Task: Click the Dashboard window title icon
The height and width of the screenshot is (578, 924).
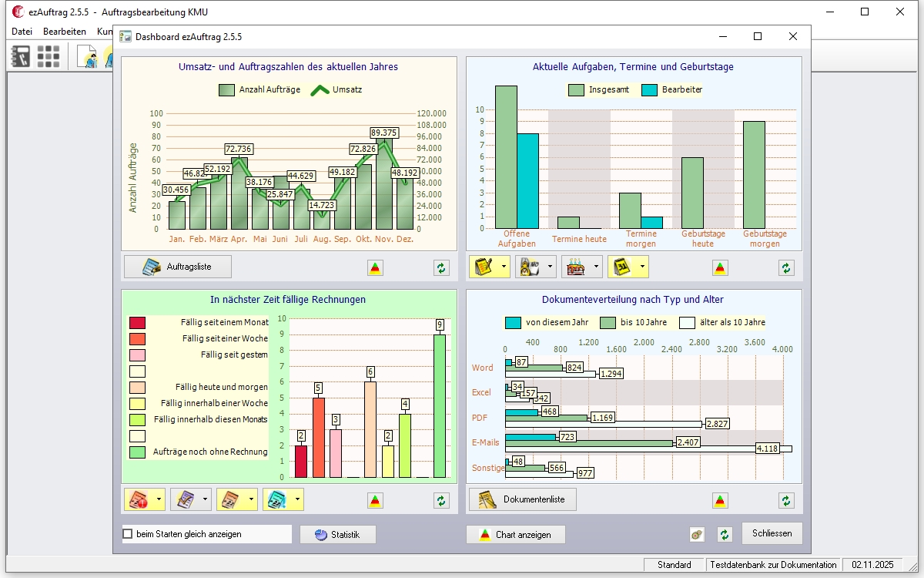Action: 125,36
